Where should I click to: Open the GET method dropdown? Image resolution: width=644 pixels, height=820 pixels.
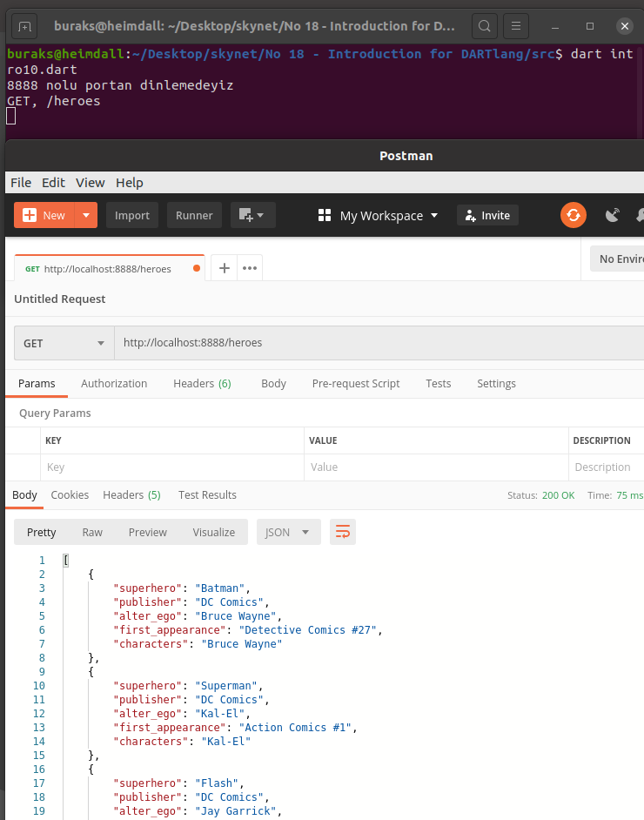(64, 343)
